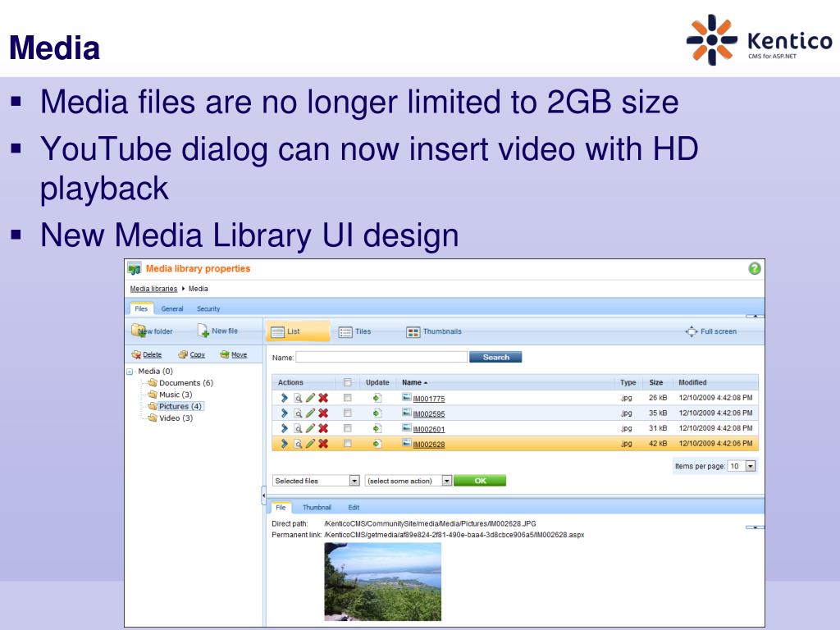Click the New folder icon
Image resolution: width=840 pixels, height=630 pixels.
click(x=139, y=331)
